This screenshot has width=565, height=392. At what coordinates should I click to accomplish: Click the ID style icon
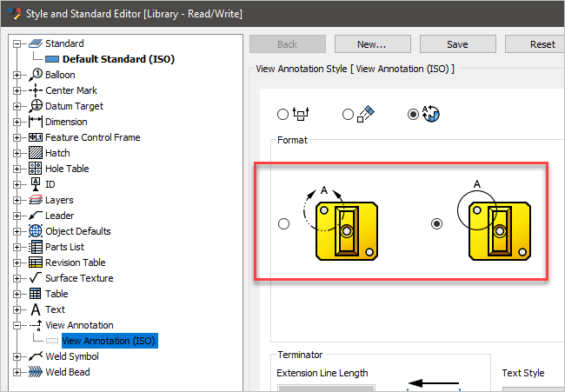(x=36, y=184)
